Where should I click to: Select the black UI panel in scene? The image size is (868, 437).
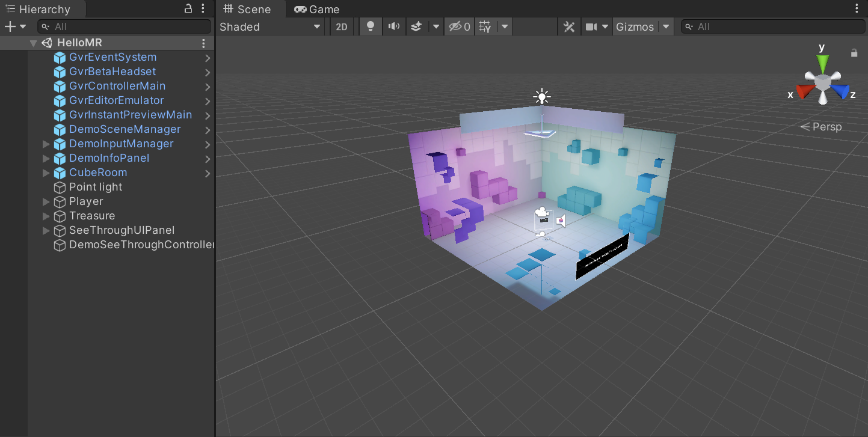pos(602,257)
